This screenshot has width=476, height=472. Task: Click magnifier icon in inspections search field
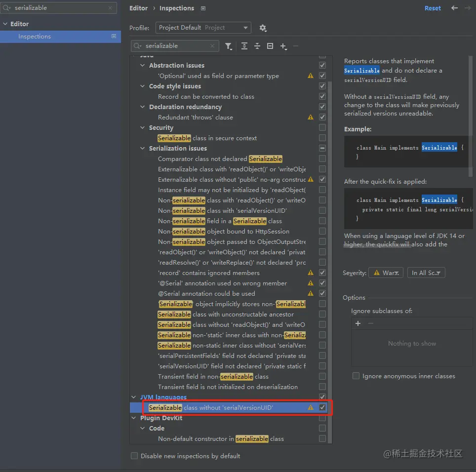(138, 46)
